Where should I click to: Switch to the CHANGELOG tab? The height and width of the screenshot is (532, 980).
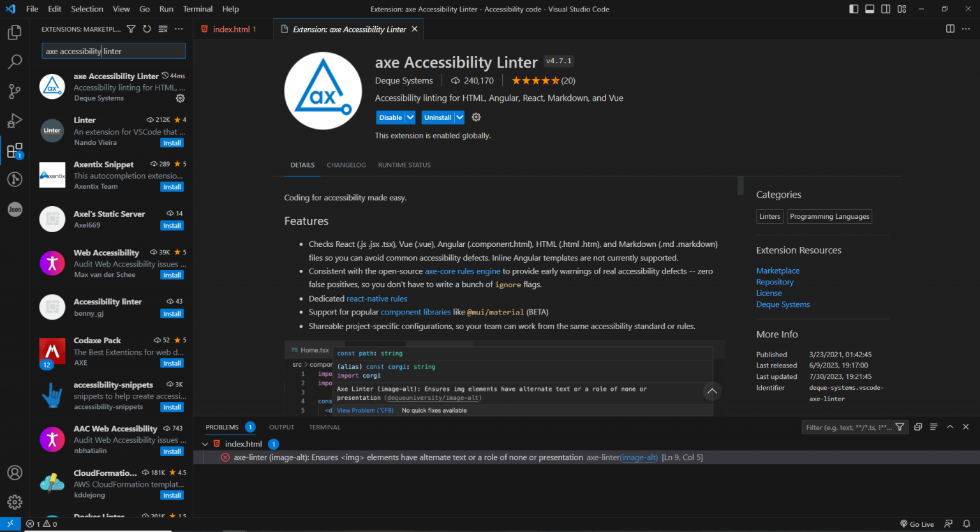click(x=346, y=165)
